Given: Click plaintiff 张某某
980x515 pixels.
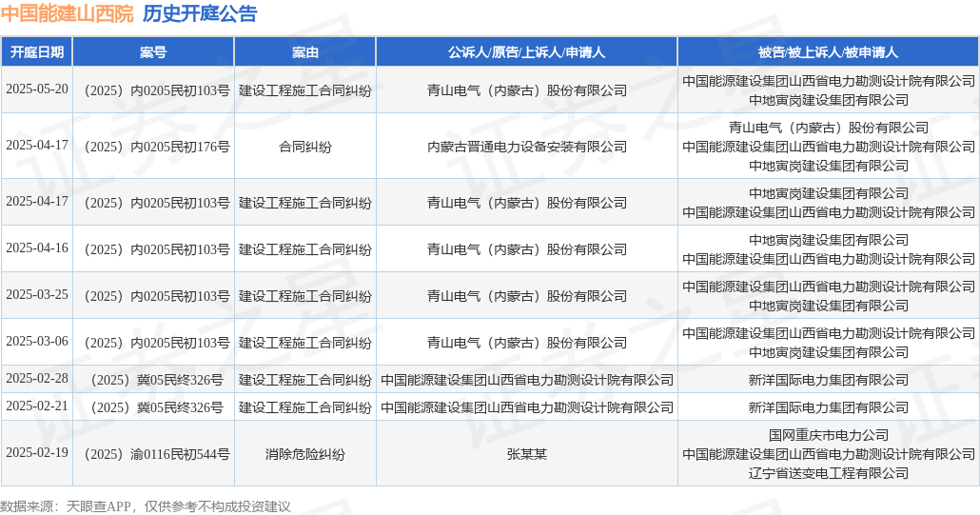Looking at the screenshot, I should 527,454.
